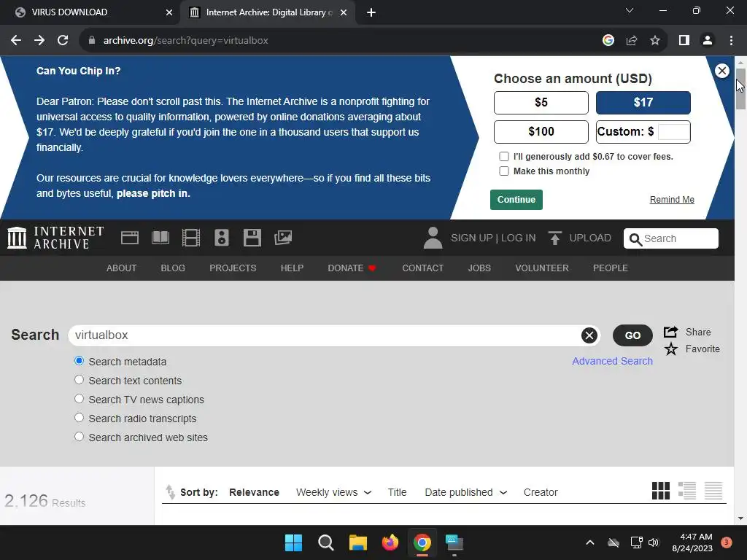Open Windows Start menu
Image resolution: width=747 pixels, height=560 pixels.
(x=293, y=542)
